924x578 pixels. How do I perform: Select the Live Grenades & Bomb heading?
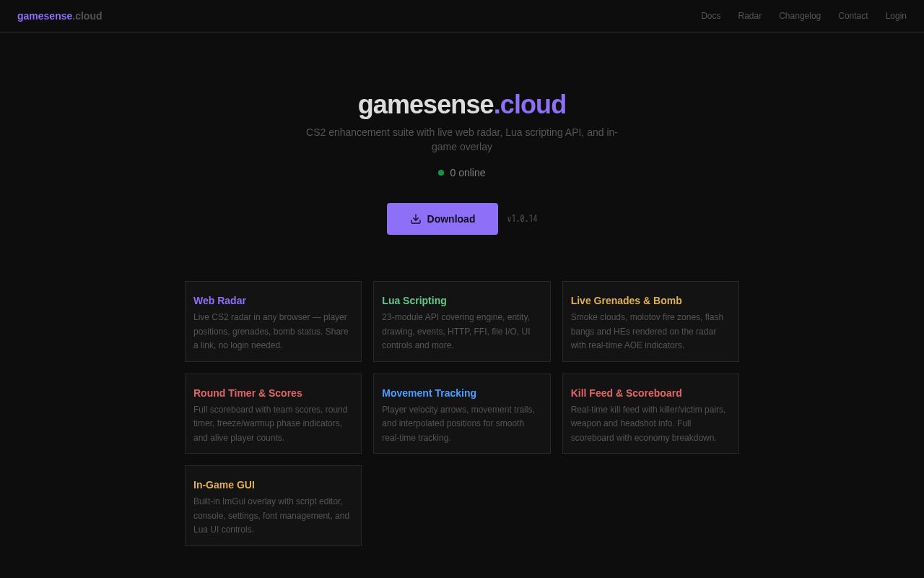pos(627,301)
